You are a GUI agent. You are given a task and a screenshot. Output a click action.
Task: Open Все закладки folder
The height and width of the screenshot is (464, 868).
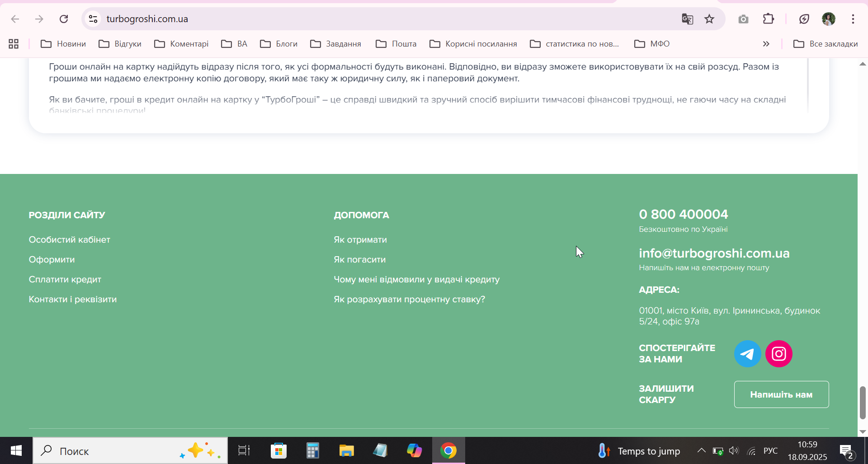[x=826, y=44]
